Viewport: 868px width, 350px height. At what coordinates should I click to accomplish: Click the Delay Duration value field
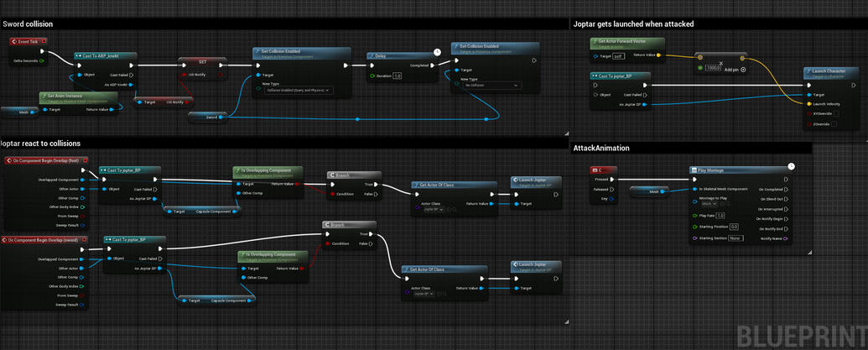(x=398, y=76)
